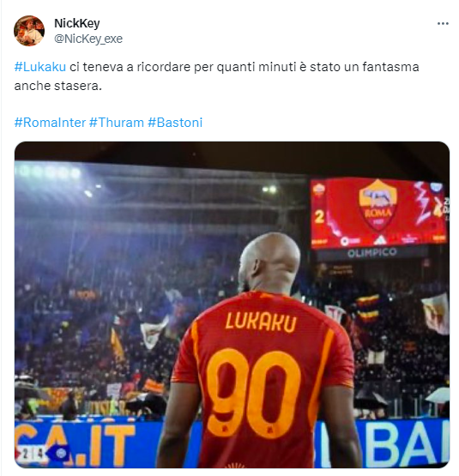
Task: Click NickKey's profile avatar picture
Action: point(29,31)
